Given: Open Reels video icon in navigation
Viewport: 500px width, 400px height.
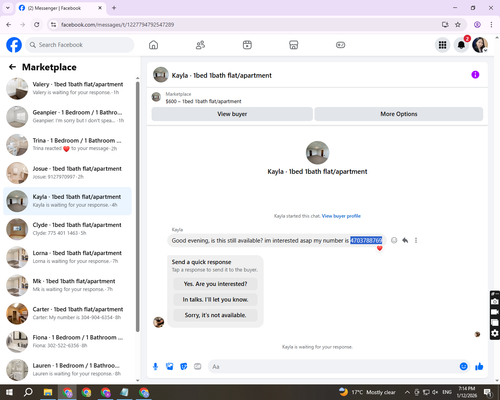Looking at the screenshot, I should [x=247, y=45].
